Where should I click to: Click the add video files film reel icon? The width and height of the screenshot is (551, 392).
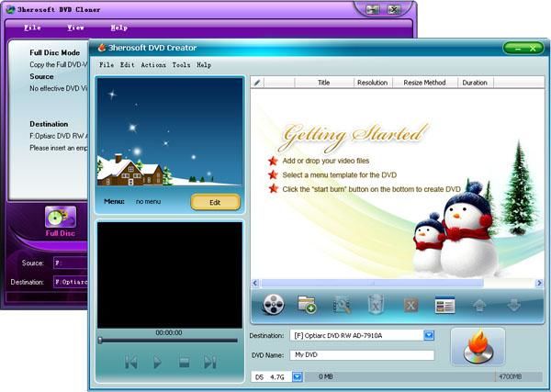(274, 304)
